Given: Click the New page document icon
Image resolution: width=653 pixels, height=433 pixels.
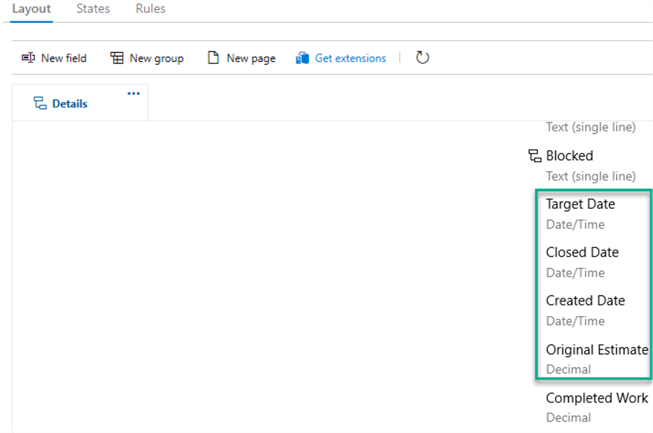Looking at the screenshot, I should 213,57.
